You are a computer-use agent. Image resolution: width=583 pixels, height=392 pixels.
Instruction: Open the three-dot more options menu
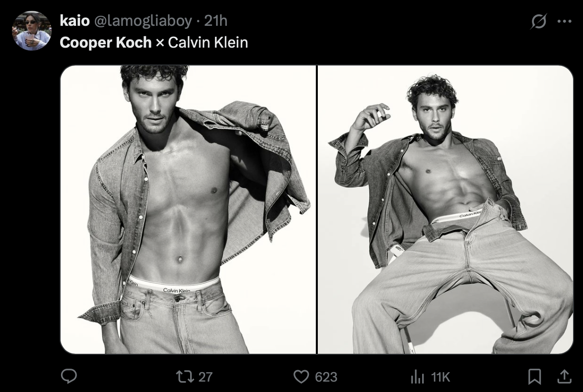point(564,21)
